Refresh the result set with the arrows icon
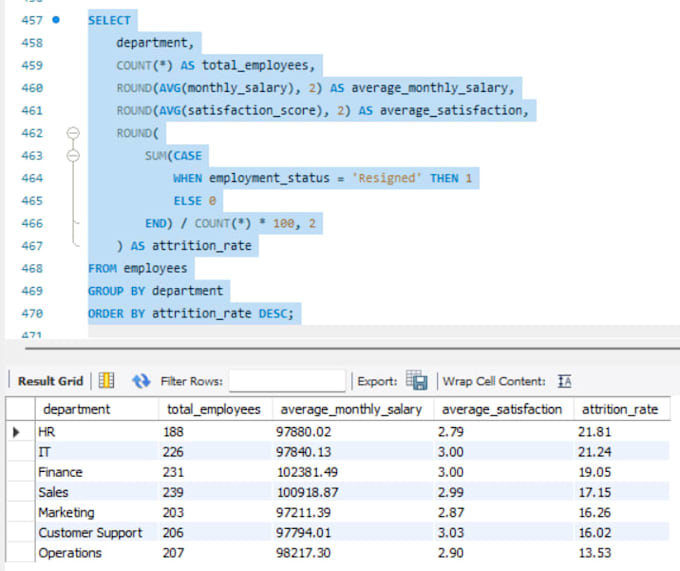Screen dimensions: 680x571 (x=141, y=381)
